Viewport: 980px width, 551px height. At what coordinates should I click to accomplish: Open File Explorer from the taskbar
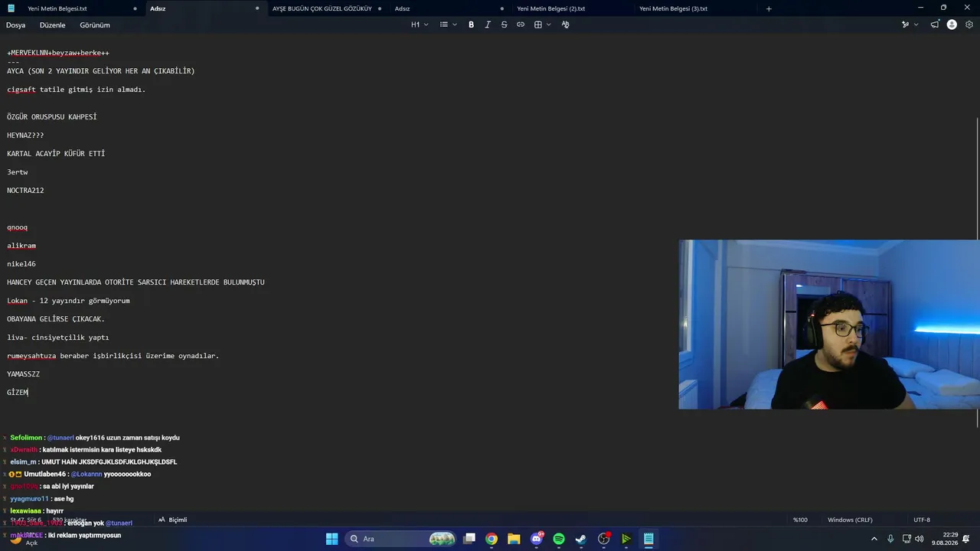pyautogui.click(x=514, y=539)
